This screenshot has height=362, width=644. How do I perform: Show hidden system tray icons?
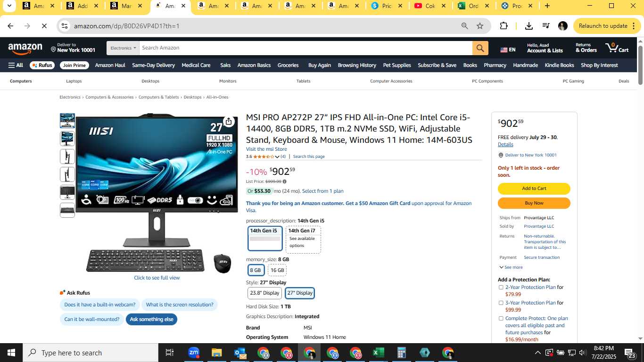(537, 353)
